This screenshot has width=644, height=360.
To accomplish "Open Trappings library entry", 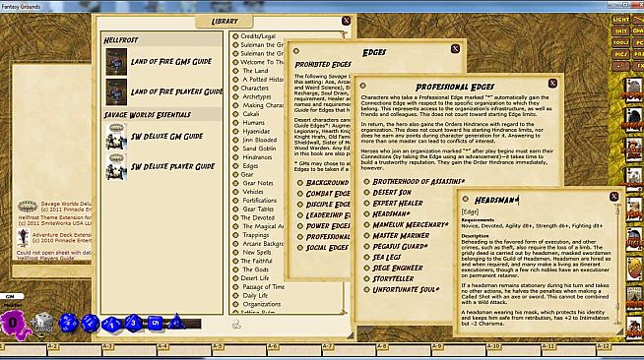I will tap(255, 235).
